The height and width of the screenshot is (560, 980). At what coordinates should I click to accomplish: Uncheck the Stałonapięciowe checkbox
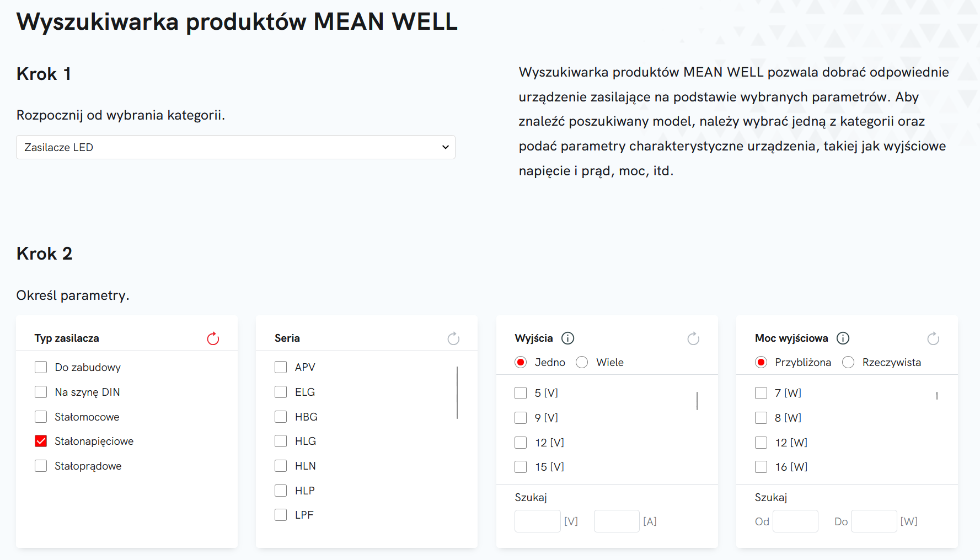click(x=41, y=441)
